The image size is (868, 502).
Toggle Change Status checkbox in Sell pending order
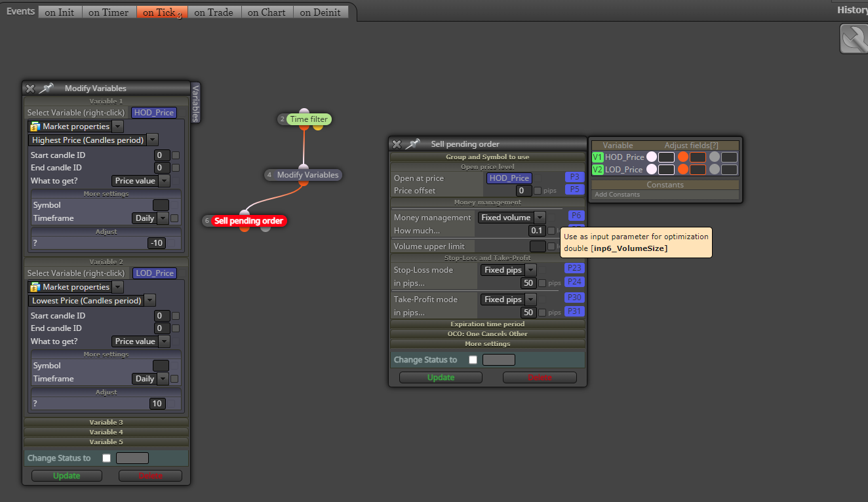click(473, 360)
